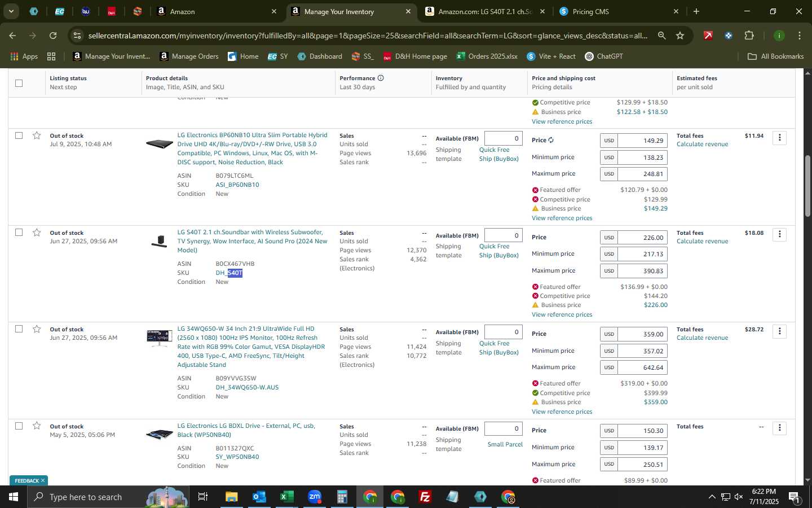Open actions menu for BP60NB10 listing
The image size is (812, 508).
point(780,138)
